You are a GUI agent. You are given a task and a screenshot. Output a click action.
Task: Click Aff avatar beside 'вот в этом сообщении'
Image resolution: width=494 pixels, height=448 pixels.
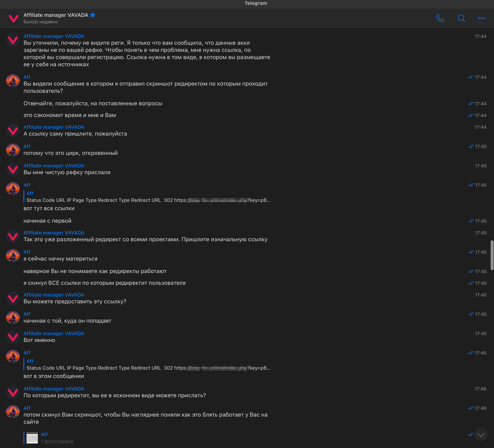click(x=13, y=356)
